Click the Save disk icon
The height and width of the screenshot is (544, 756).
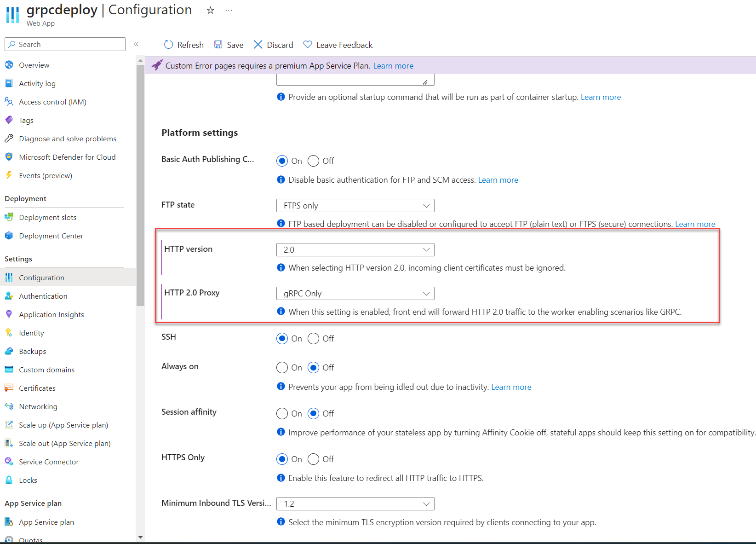coord(218,45)
